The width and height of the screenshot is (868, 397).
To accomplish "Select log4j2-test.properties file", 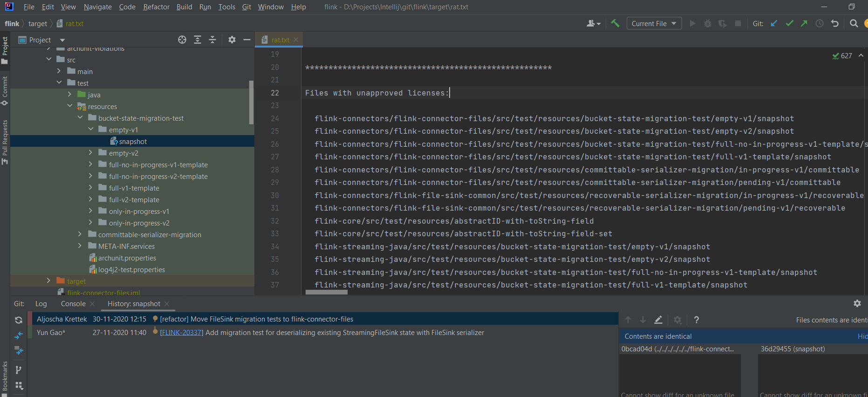I will [x=131, y=269].
